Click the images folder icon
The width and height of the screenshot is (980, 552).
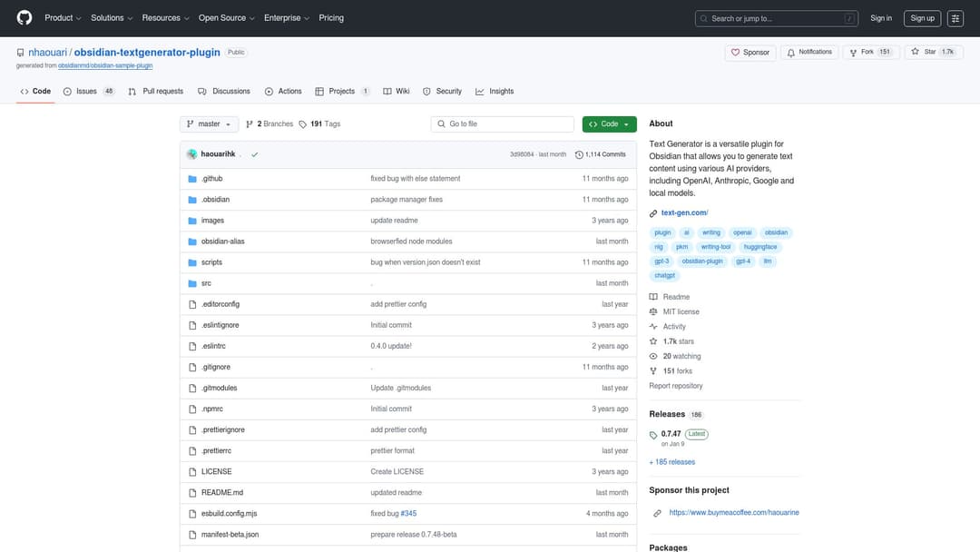192,221
